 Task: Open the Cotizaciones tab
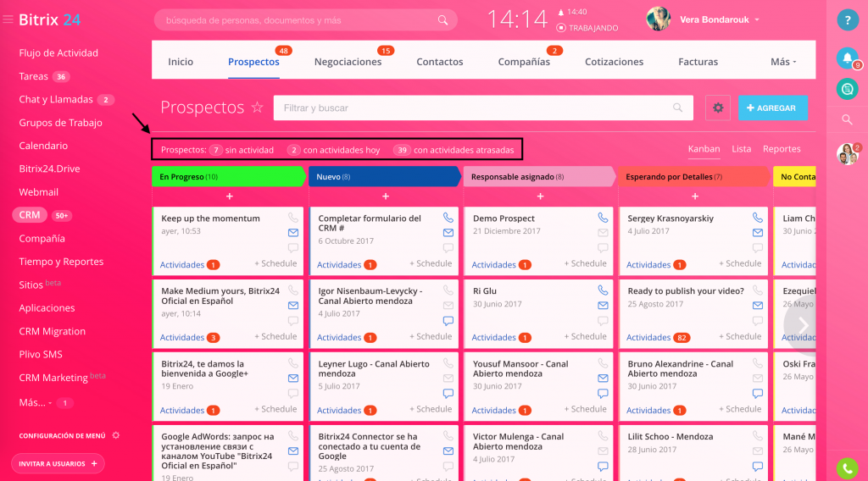tap(614, 62)
